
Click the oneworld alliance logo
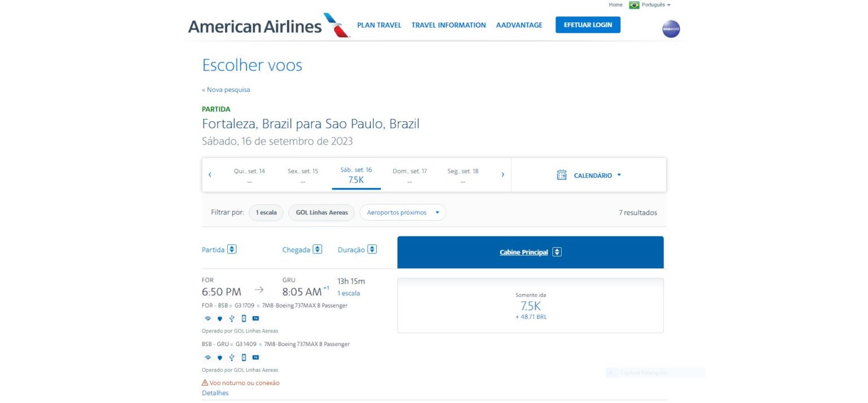pos(670,29)
